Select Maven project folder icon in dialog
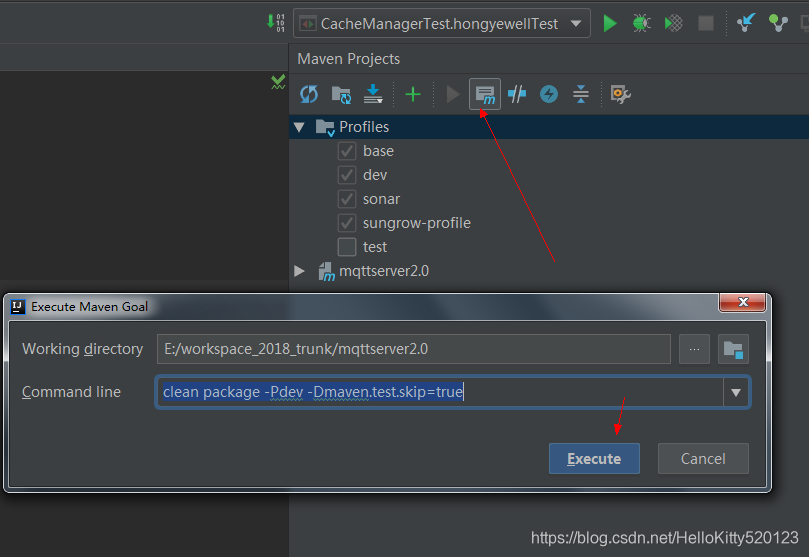 pos(733,349)
